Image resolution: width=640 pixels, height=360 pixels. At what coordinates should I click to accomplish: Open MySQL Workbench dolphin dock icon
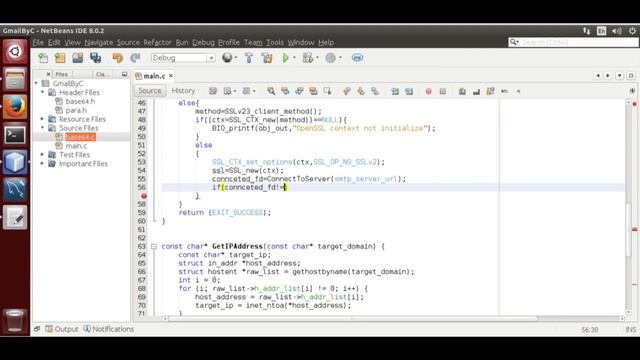pos(15,190)
